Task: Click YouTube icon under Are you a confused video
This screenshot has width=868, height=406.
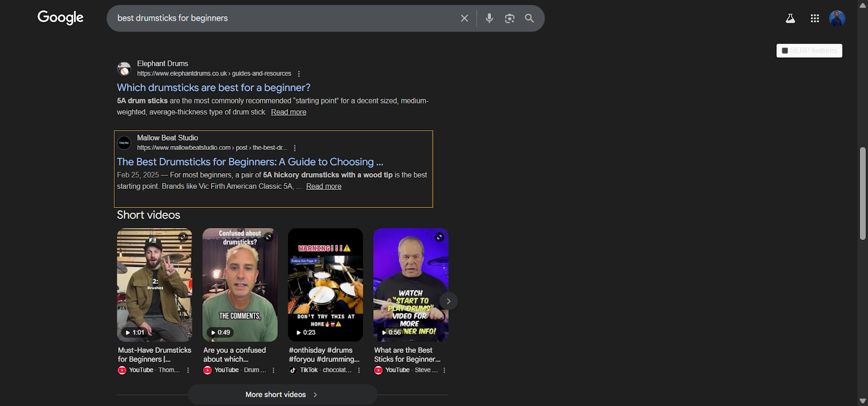Action: coord(207,370)
